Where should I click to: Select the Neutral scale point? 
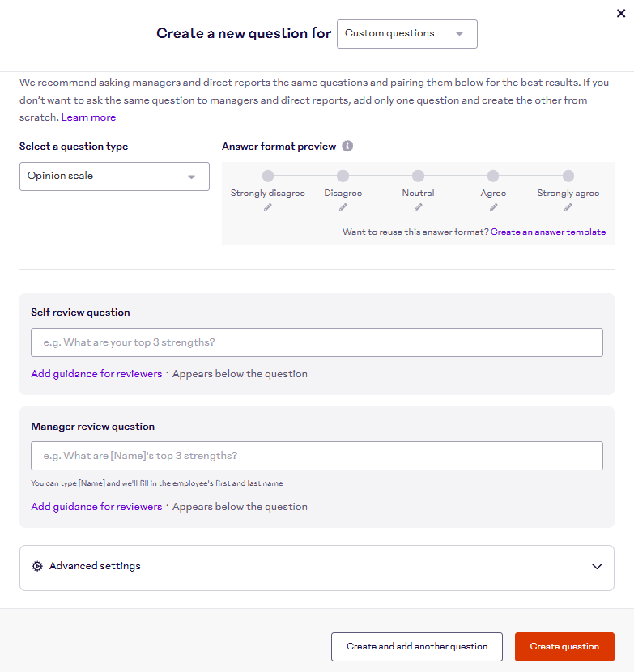pyautogui.click(x=418, y=176)
